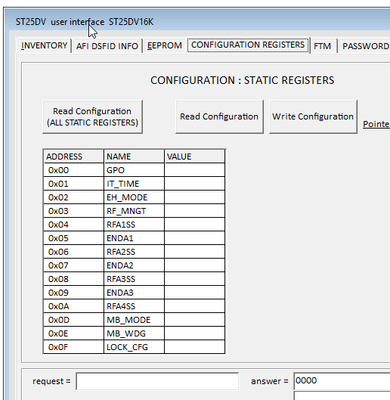390x400 pixels.
Task: Click the RFA1SS value cell
Action: point(194,225)
